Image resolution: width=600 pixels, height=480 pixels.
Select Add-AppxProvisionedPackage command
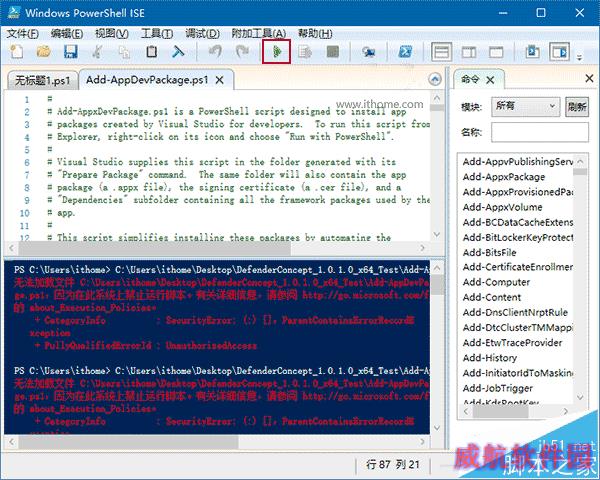[517, 192]
